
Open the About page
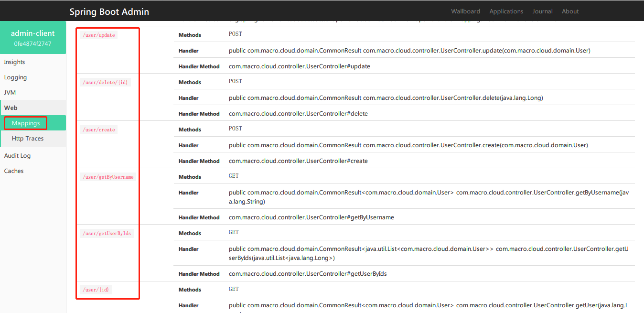[570, 11]
